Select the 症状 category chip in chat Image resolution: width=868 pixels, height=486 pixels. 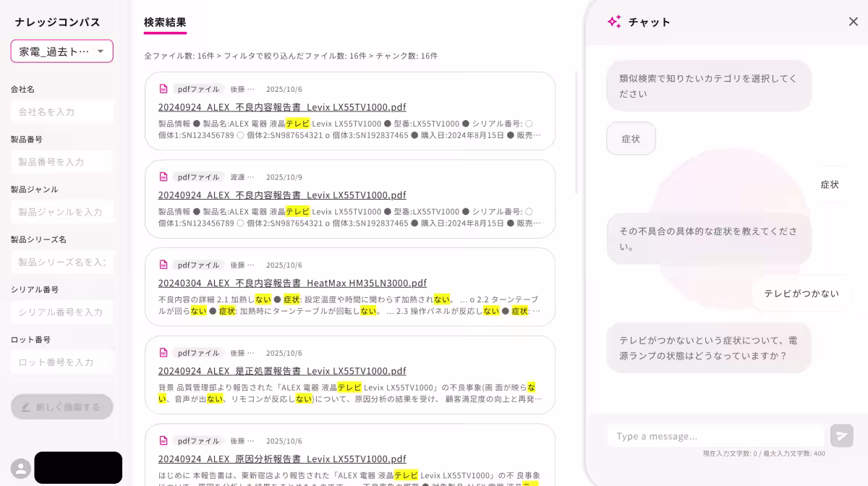click(x=631, y=139)
